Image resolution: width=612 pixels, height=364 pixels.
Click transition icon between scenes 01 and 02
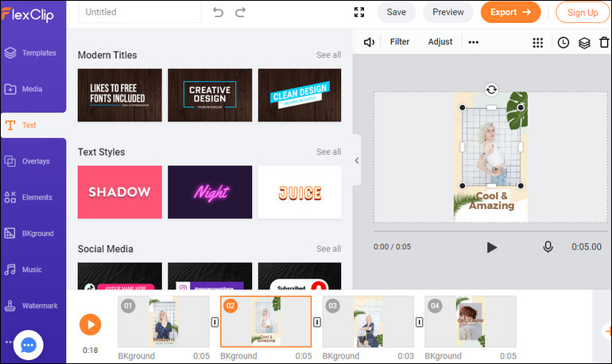pyautogui.click(x=215, y=322)
